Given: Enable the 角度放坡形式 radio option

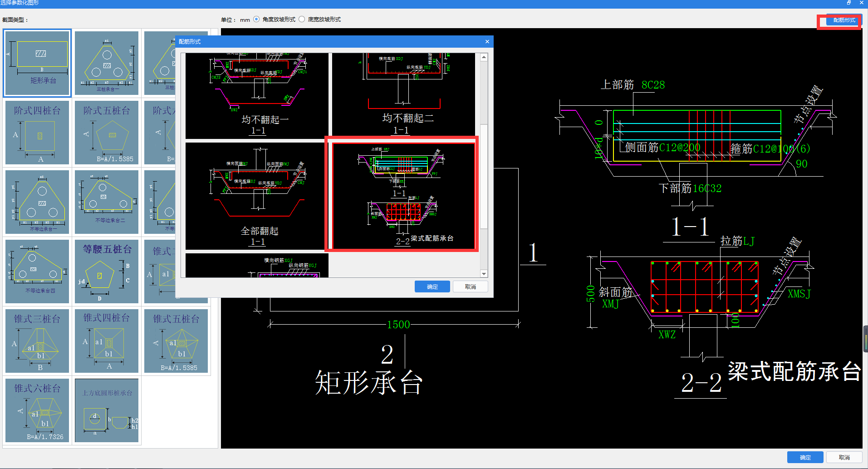Looking at the screenshot, I should click(257, 20).
